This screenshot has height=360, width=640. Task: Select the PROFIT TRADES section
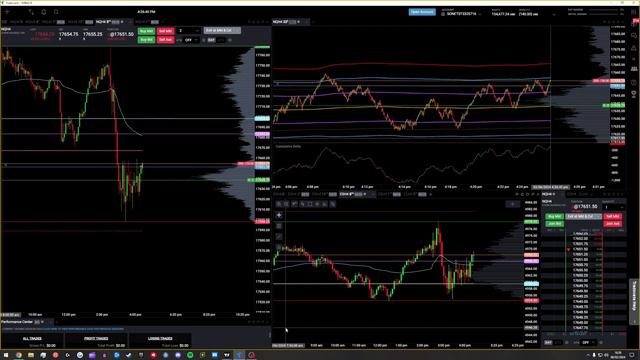click(x=96, y=338)
